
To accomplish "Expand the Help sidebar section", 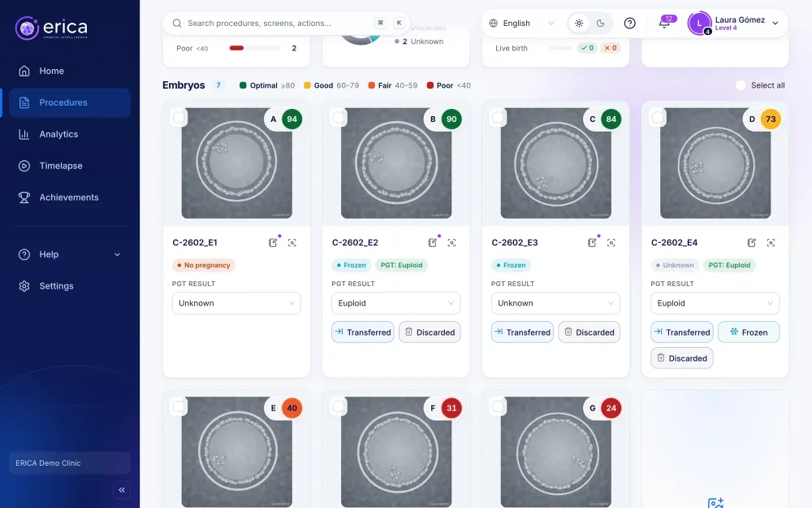I will click(70, 254).
